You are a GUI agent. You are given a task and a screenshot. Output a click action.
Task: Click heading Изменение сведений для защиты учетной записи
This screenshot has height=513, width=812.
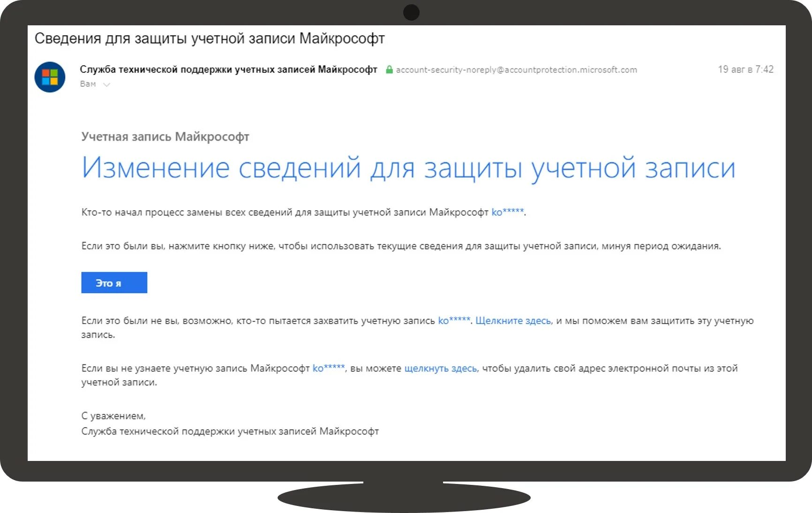pos(408,168)
